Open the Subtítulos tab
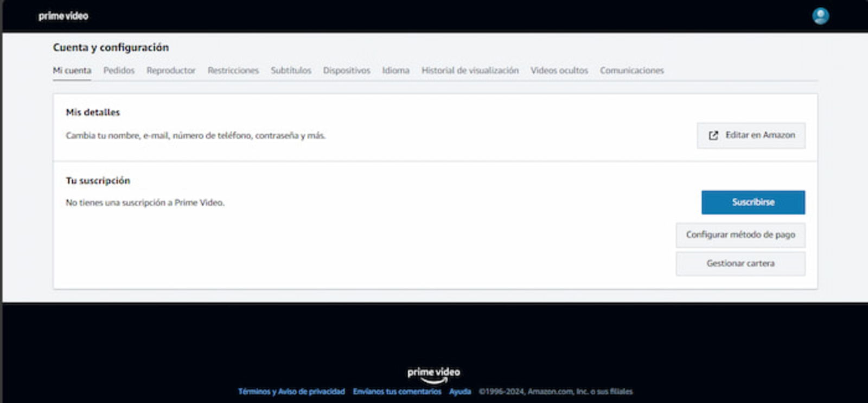Viewport: 868px width, 403px height. 291,70
